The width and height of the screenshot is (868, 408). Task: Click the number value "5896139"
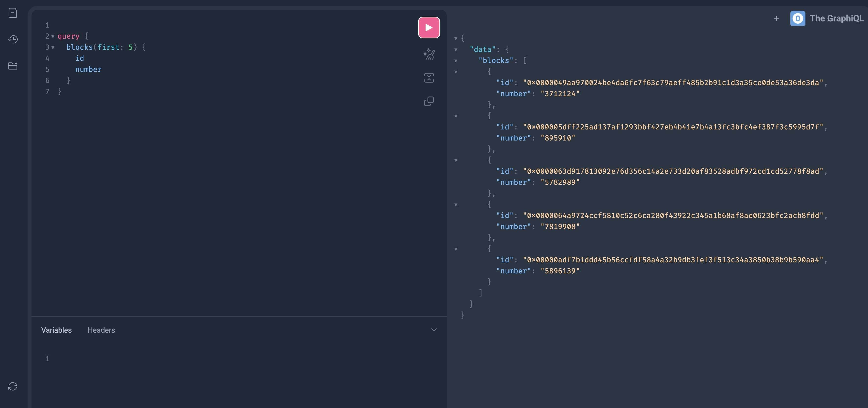(x=560, y=271)
